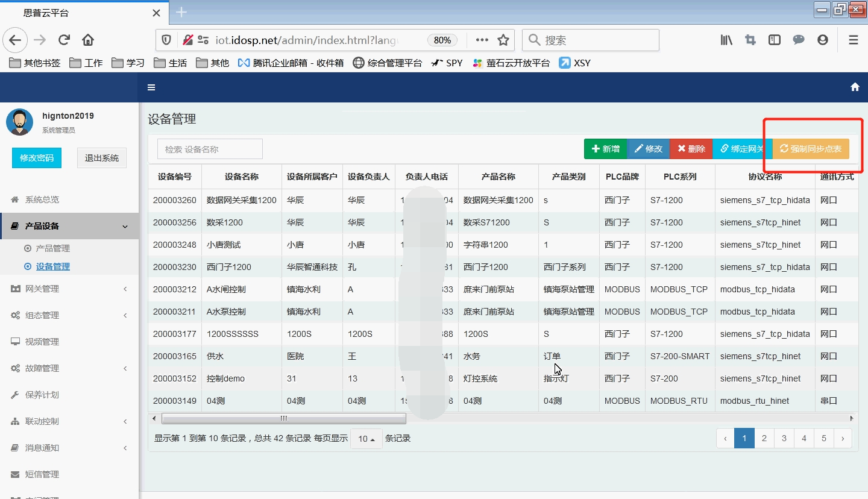Open 系统总览 in the sidebar
The width and height of the screenshot is (868, 499).
pos(42,199)
